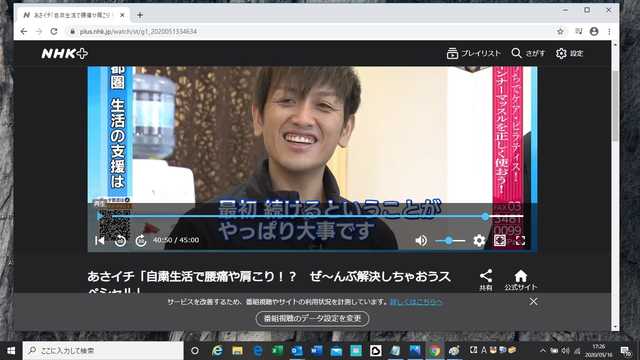Click the 番組視聴のデータ設定を変更 button
The width and height of the screenshot is (640, 360).
[312, 318]
